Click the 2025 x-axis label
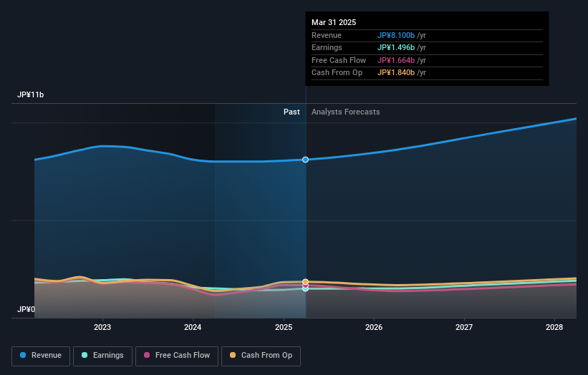Image resolution: width=588 pixels, height=375 pixels. click(284, 328)
